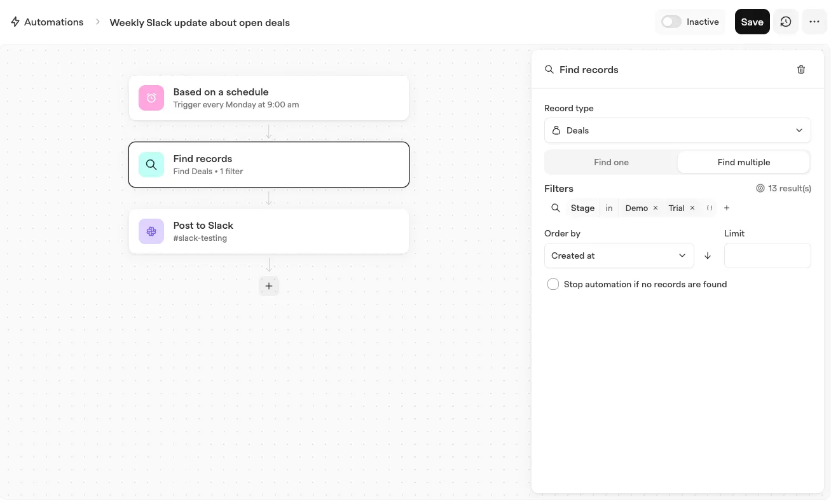Save the automation
Image resolution: width=831 pixels, height=504 pixels.
(x=752, y=22)
